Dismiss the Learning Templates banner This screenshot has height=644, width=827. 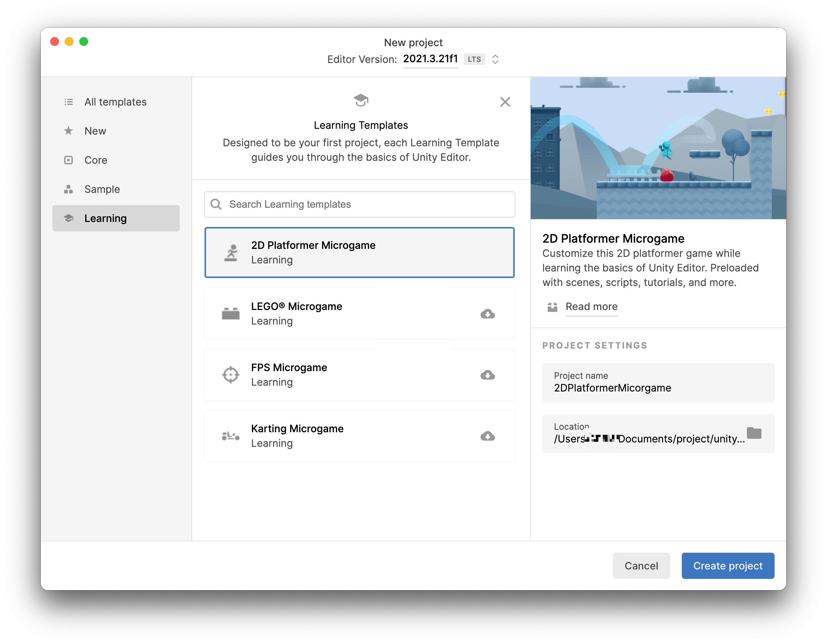click(505, 102)
